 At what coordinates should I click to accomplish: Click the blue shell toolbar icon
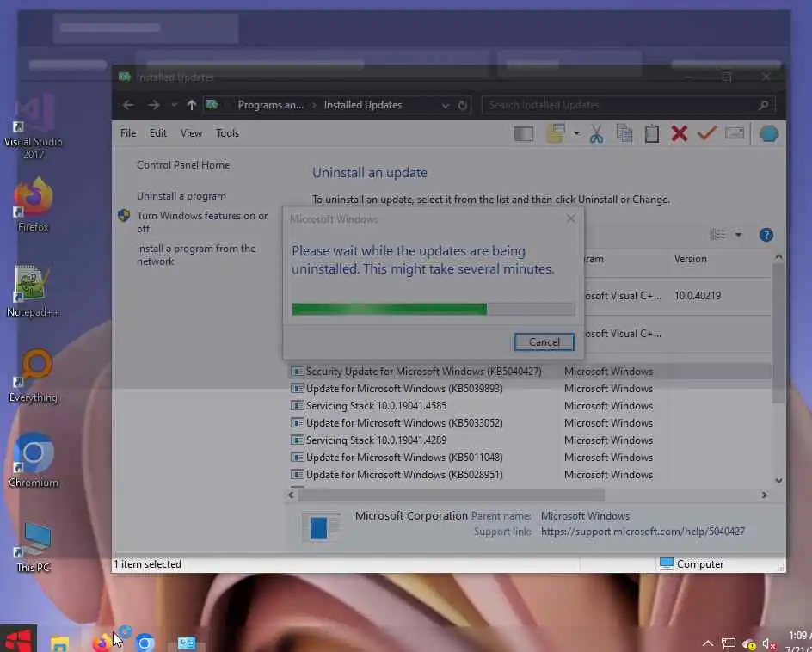(x=768, y=133)
